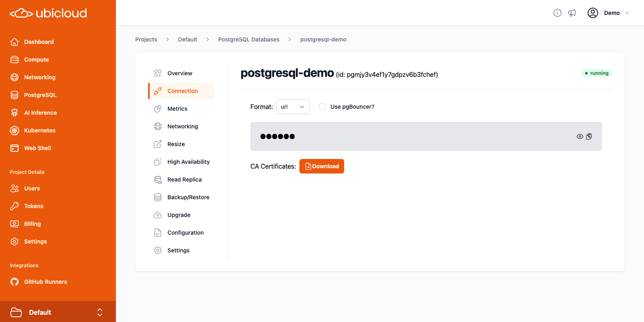Click the Kubernetes wheel icon

[14, 130]
